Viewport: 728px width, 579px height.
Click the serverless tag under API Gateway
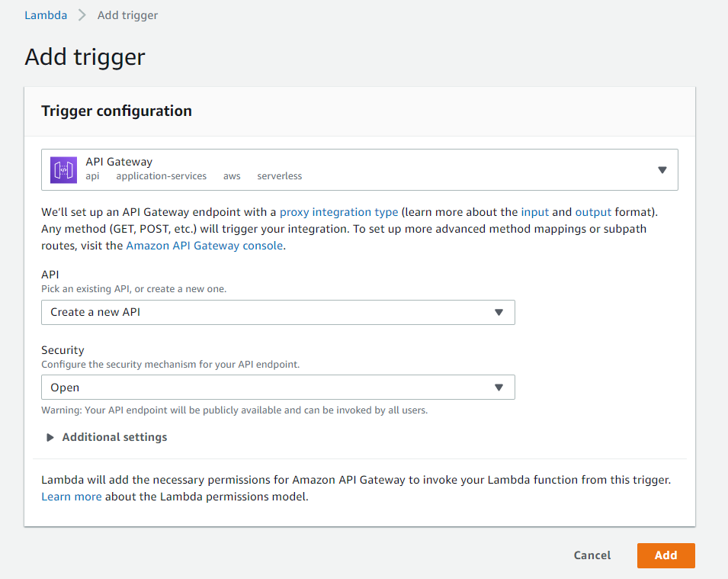coord(280,176)
